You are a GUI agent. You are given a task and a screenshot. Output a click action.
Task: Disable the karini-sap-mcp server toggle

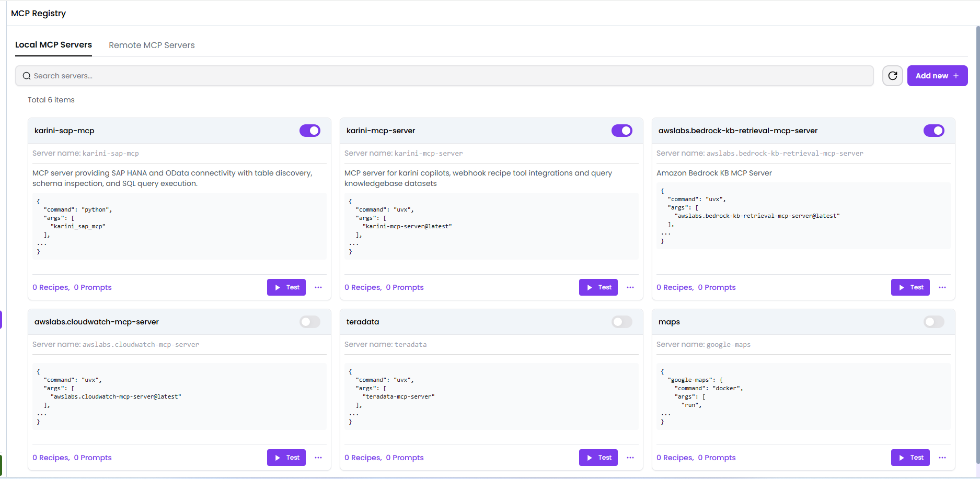[309, 131]
